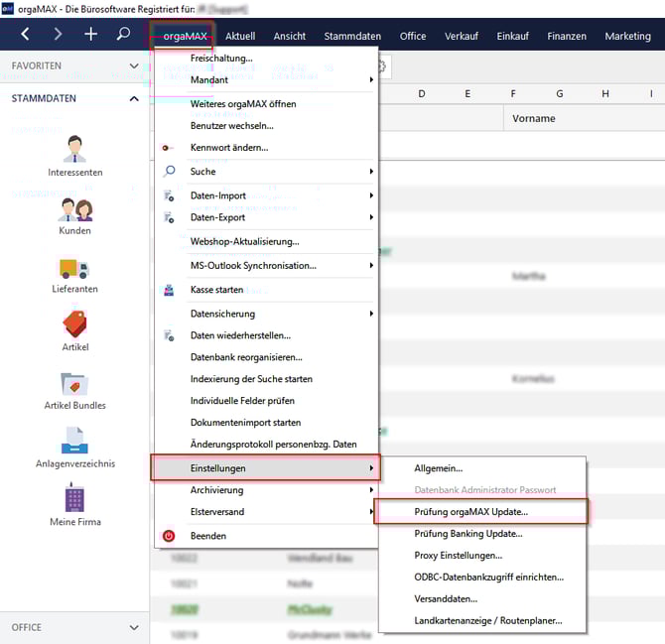
Task: Open Artikel Bundles folder icon
Action: (x=74, y=383)
